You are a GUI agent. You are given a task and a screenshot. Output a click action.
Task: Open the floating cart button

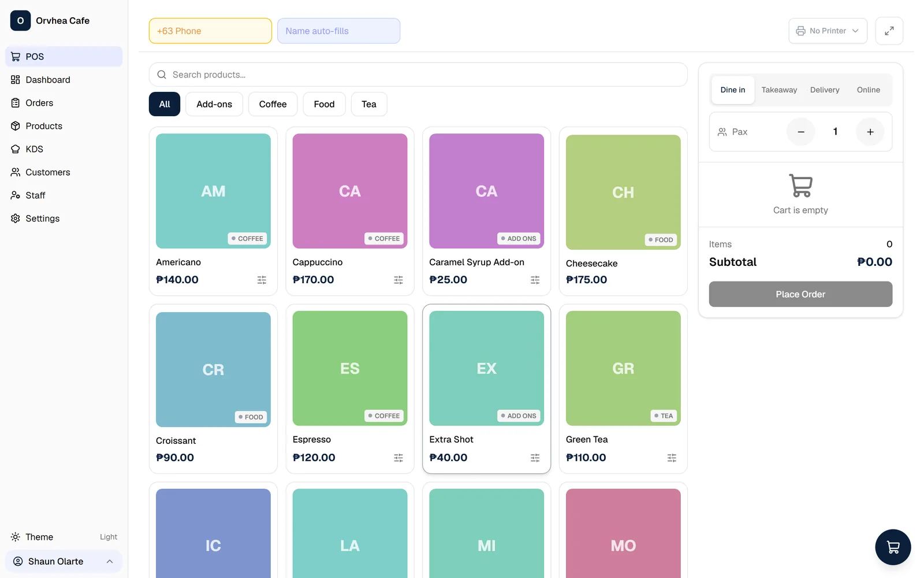[x=893, y=547]
